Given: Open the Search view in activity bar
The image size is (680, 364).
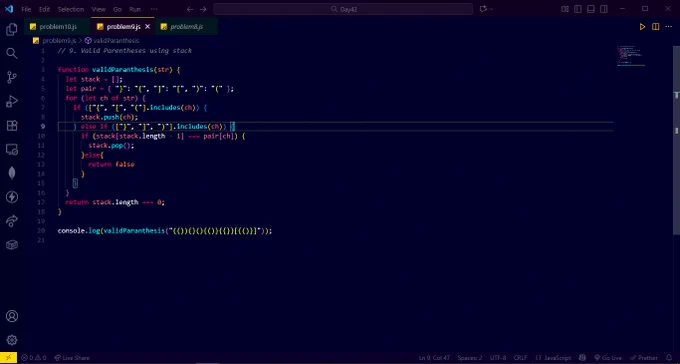Looking at the screenshot, I should [x=12, y=53].
